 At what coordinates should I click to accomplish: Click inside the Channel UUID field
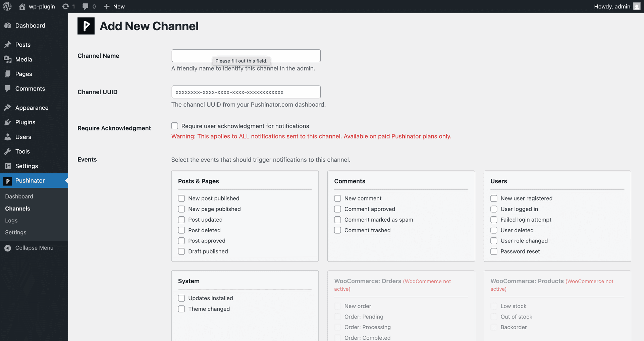(x=246, y=92)
